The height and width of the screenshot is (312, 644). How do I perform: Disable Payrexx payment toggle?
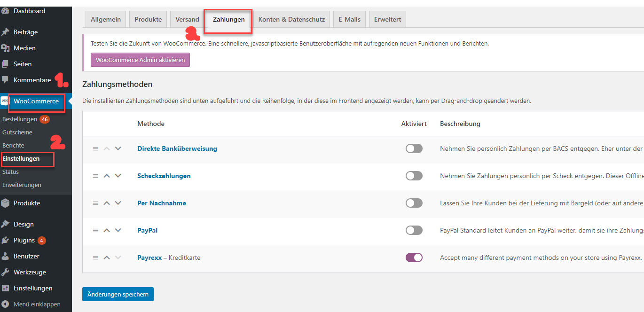point(414,257)
